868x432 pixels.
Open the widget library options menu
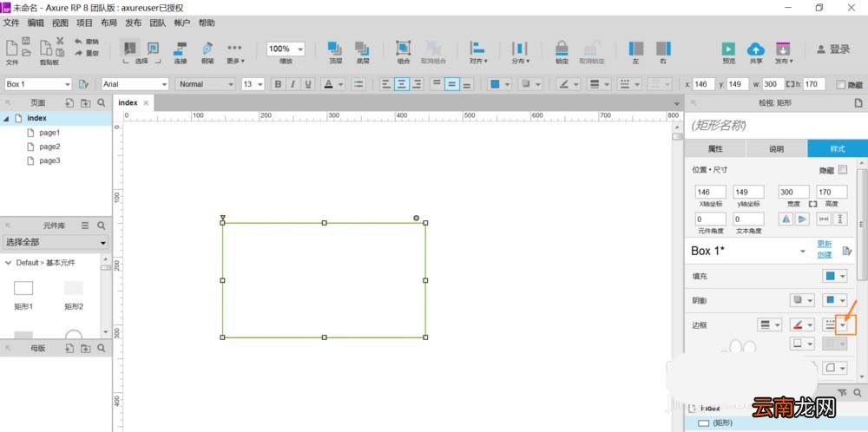85,226
